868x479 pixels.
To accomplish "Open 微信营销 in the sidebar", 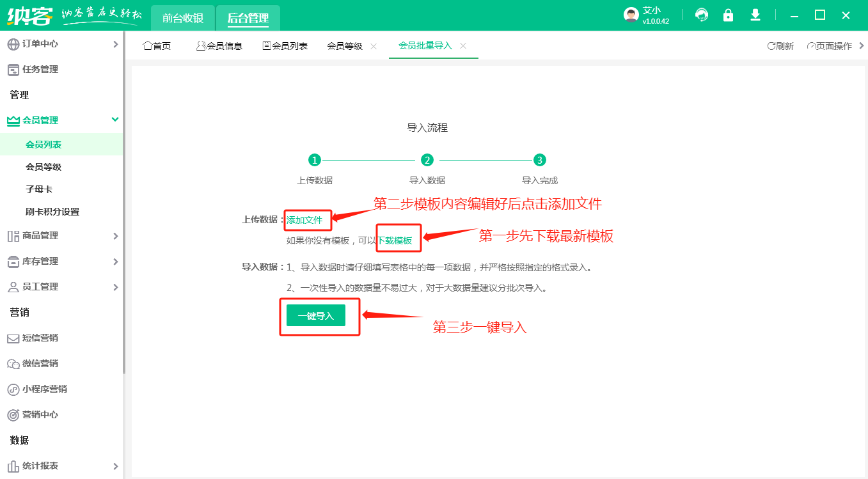I will tap(40, 364).
